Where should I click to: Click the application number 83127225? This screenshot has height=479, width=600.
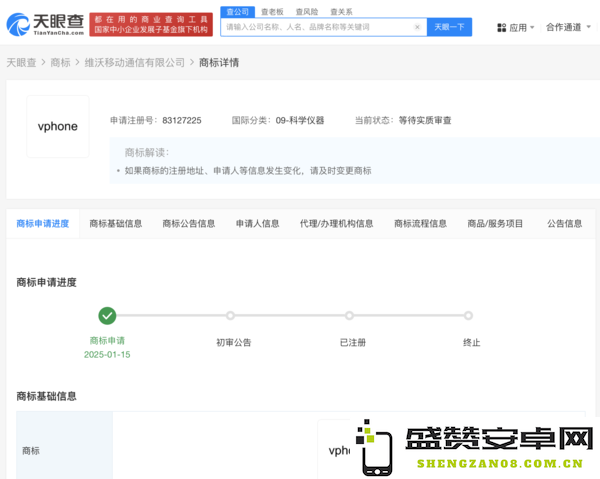click(x=182, y=121)
